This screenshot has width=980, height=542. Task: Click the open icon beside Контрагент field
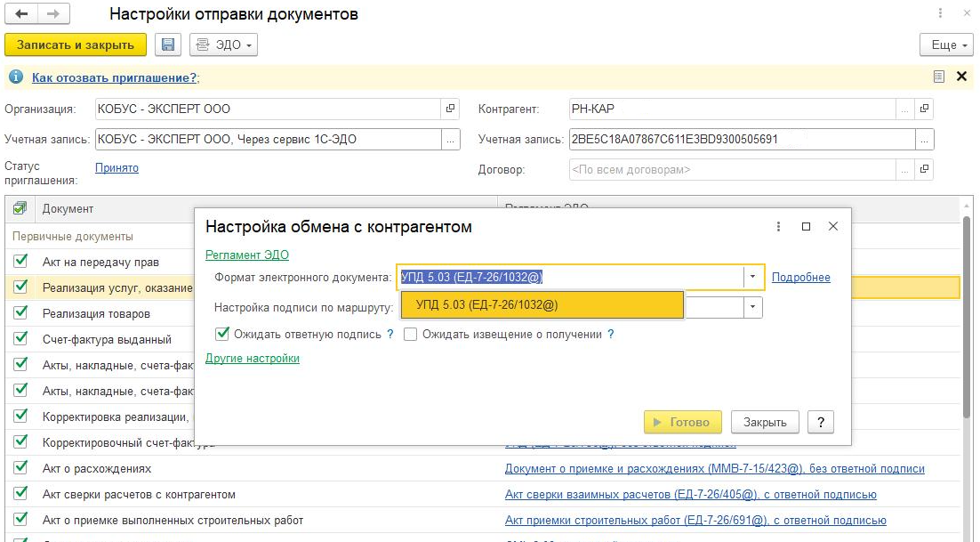925,109
